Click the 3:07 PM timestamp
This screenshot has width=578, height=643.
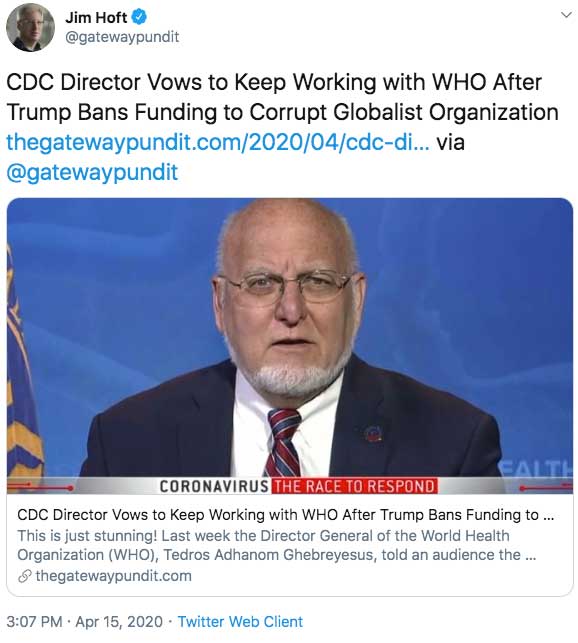[x=34, y=622]
